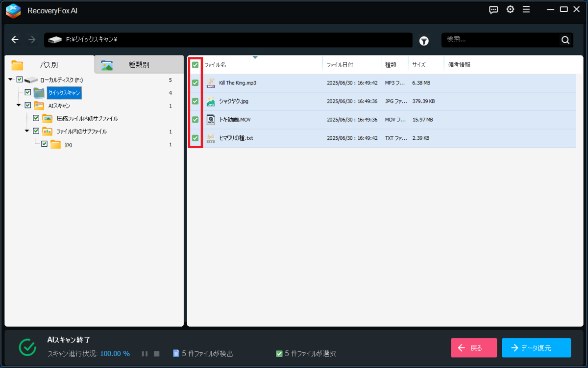Uncheck シャクヤク.jpg checkbox
Screen dimensions: 588x368
tap(195, 101)
